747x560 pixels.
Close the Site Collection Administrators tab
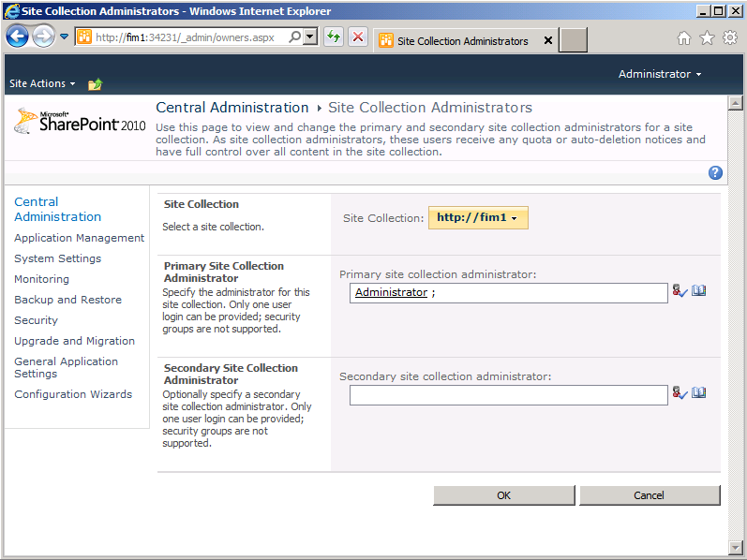coord(548,40)
